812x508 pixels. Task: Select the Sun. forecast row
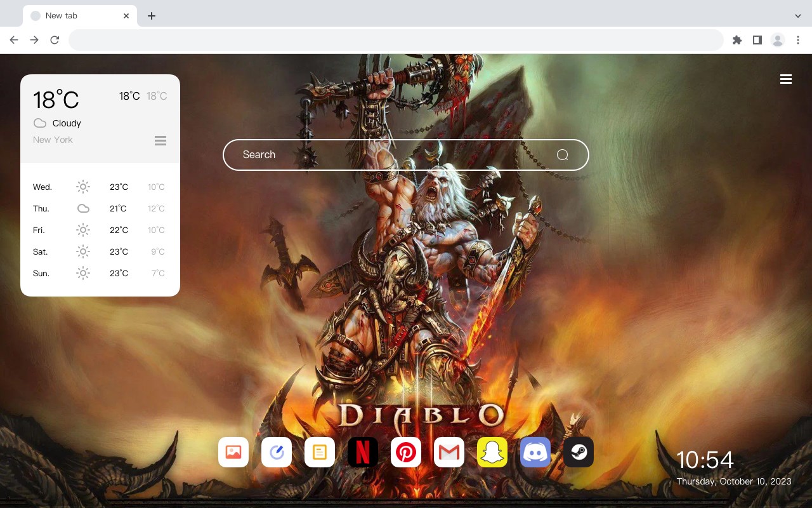point(100,273)
